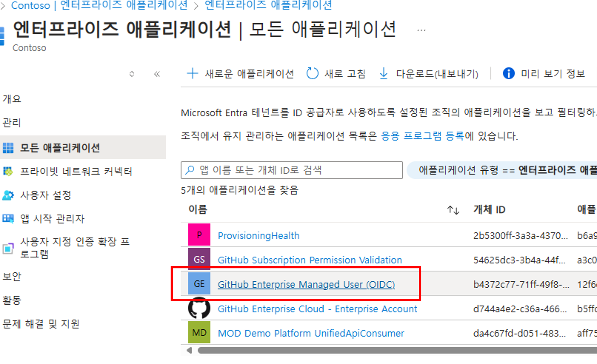Click Contoso | 엔터프라이즈 애플리케이션 breadcrumb

tap(99, 5)
